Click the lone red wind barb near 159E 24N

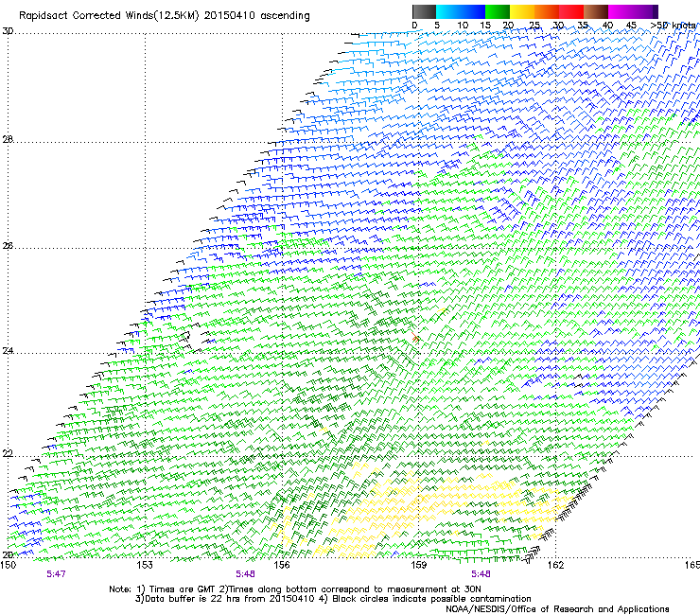(x=415, y=337)
